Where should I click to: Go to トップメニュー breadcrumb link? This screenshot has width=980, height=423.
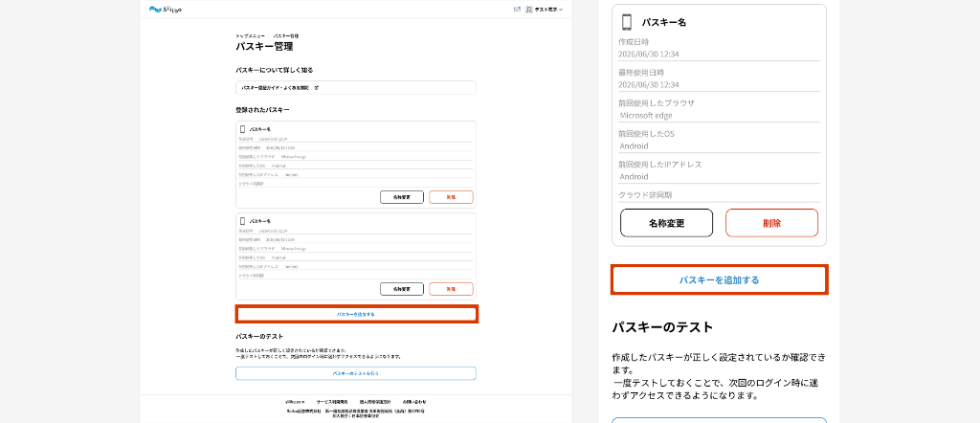251,36
